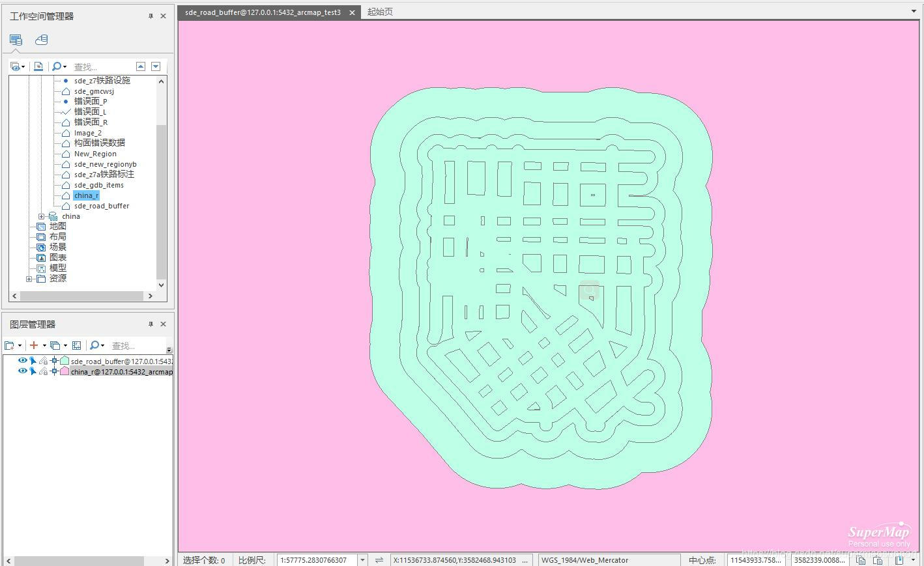924x566 pixels.
Task: Toggle snapping for china_r layer
Action: (x=55, y=371)
